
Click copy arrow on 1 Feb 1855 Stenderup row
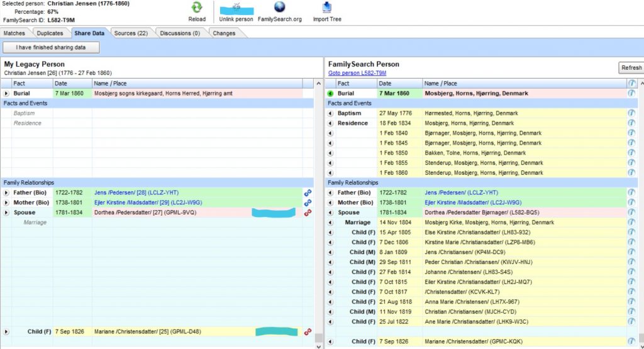point(330,163)
